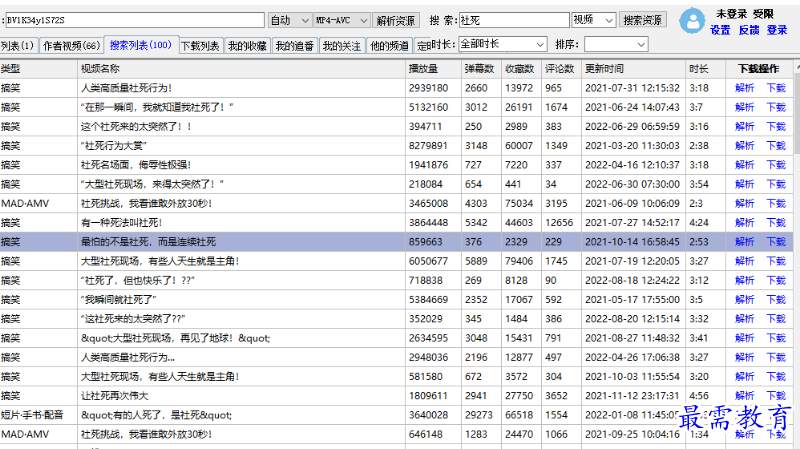Click 下载 for 人类高质量社死行为... row
Viewport: 800px width, 449px height.
coord(776,358)
